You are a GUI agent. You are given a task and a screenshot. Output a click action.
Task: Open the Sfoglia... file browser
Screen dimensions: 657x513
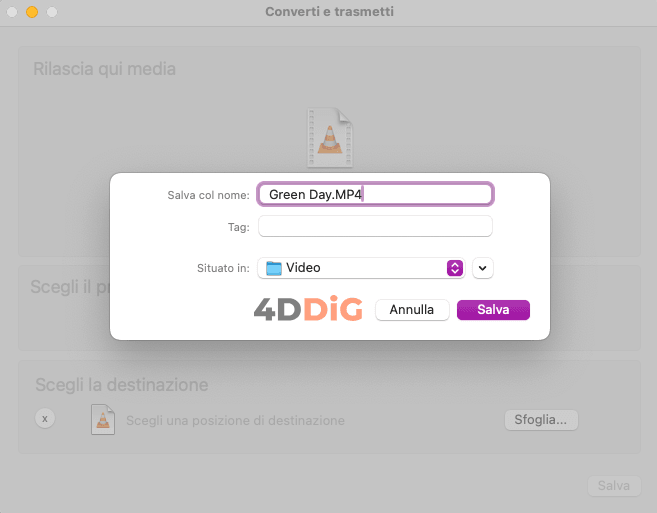pyautogui.click(x=541, y=420)
